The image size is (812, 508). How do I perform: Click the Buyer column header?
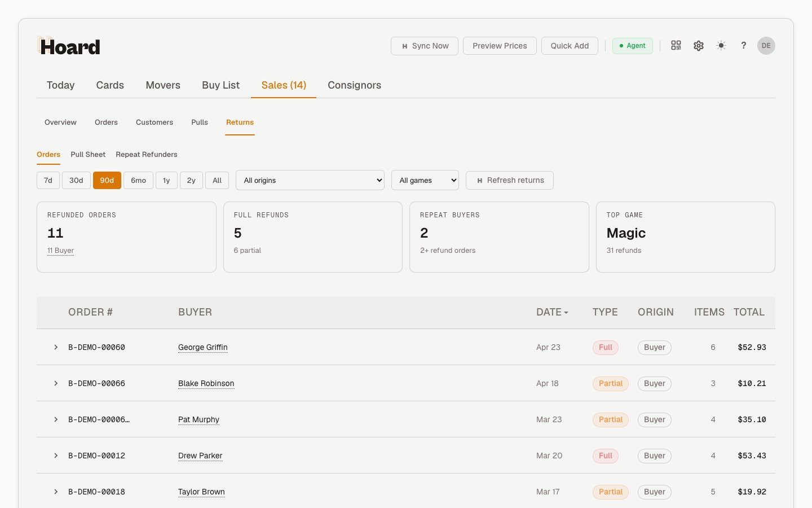pos(195,312)
